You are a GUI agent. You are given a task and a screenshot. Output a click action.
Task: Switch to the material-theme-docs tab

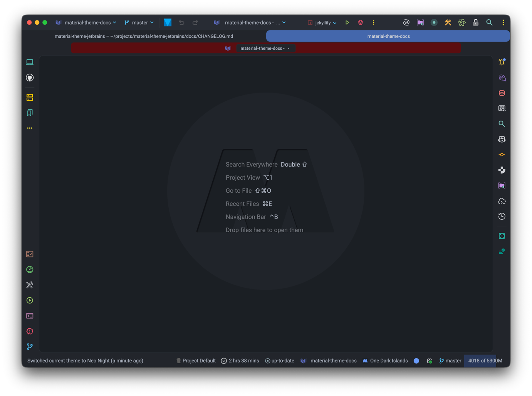click(x=388, y=36)
